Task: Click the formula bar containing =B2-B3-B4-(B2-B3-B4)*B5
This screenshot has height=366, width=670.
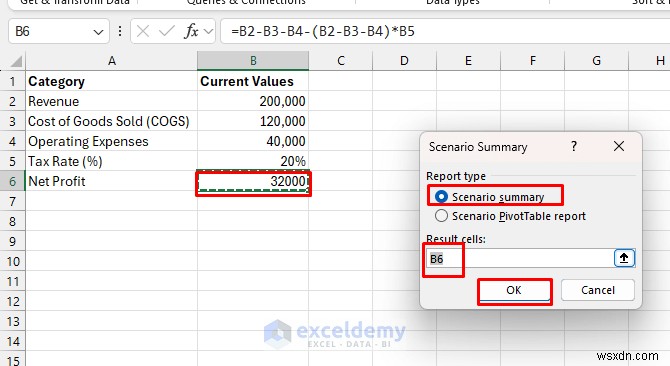Action: [444, 32]
